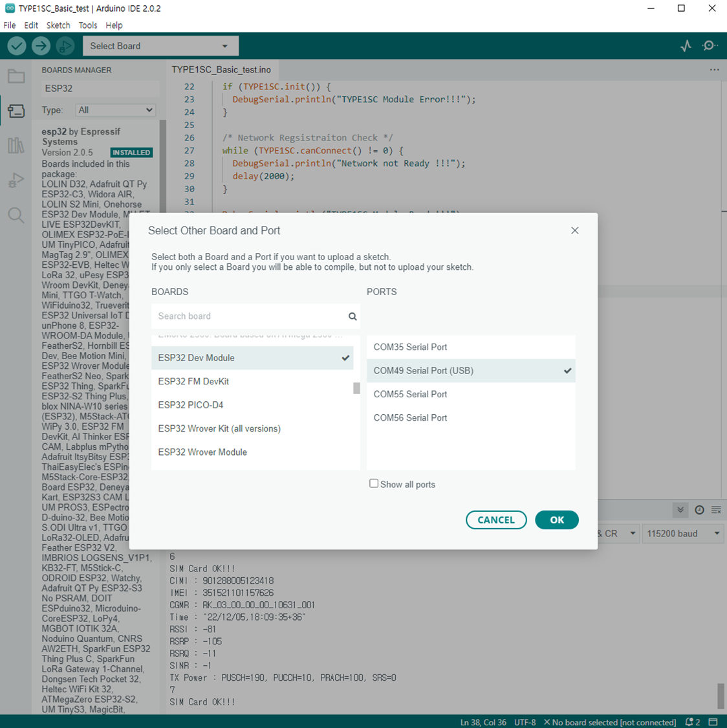The width and height of the screenshot is (727, 728).
Task: Select ESP32 PICO-D4 board
Action: pyautogui.click(x=252, y=405)
